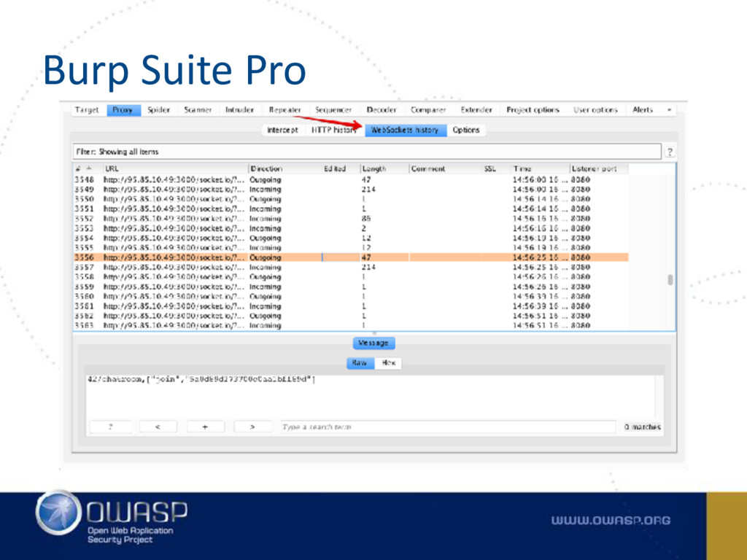Select history row 3553
The image size is (747, 560).
(x=351, y=228)
